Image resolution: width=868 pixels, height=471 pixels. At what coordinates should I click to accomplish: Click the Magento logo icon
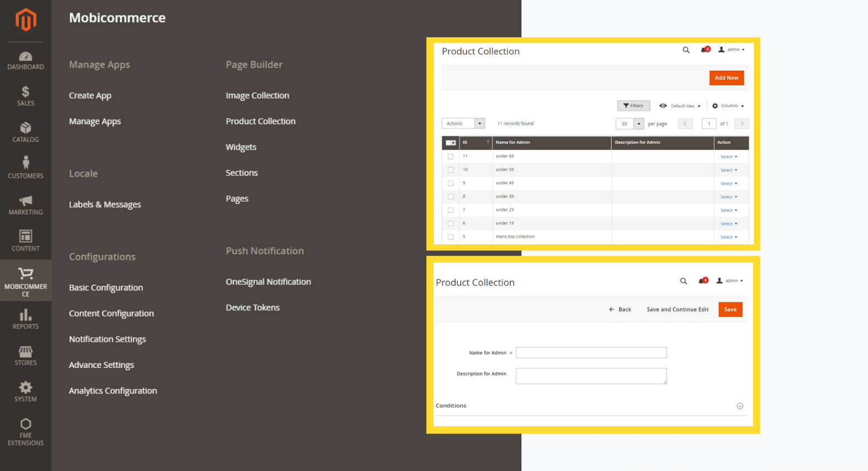click(x=25, y=20)
